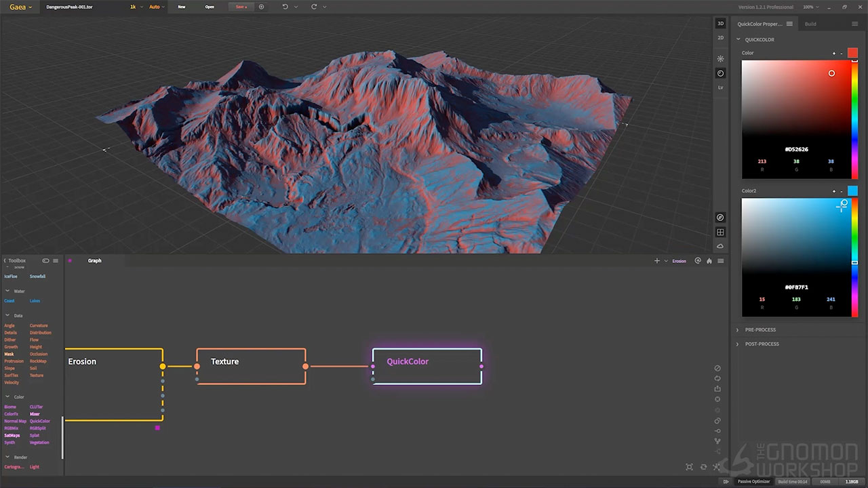This screenshot has height=488, width=868.
Task: Open the Graph panel hamburger menu
Action: coord(721,261)
